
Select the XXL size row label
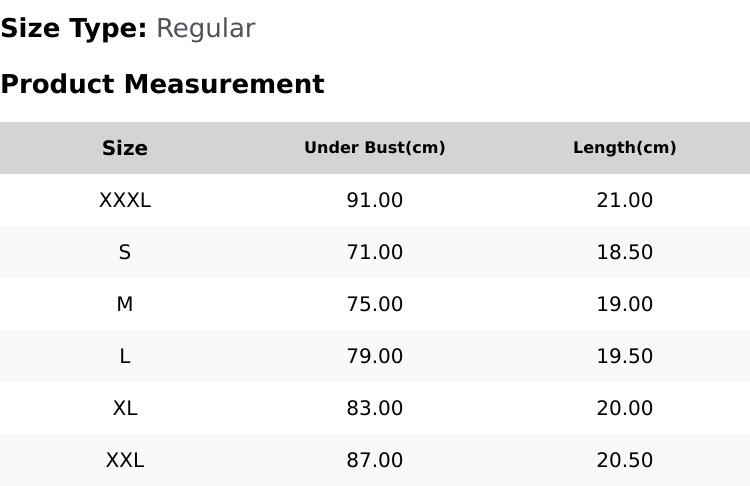tap(125, 461)
